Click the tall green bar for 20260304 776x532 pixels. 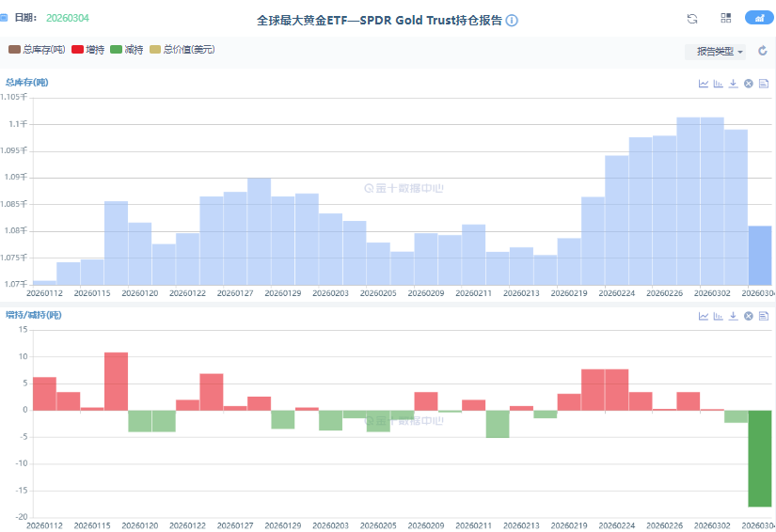point(760,459)
